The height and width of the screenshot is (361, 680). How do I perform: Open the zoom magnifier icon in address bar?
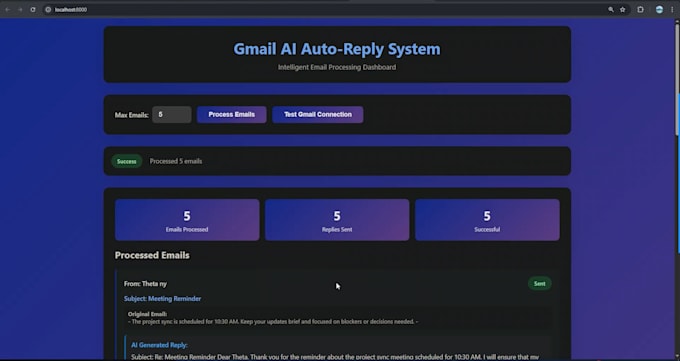(x=611, y=10)
